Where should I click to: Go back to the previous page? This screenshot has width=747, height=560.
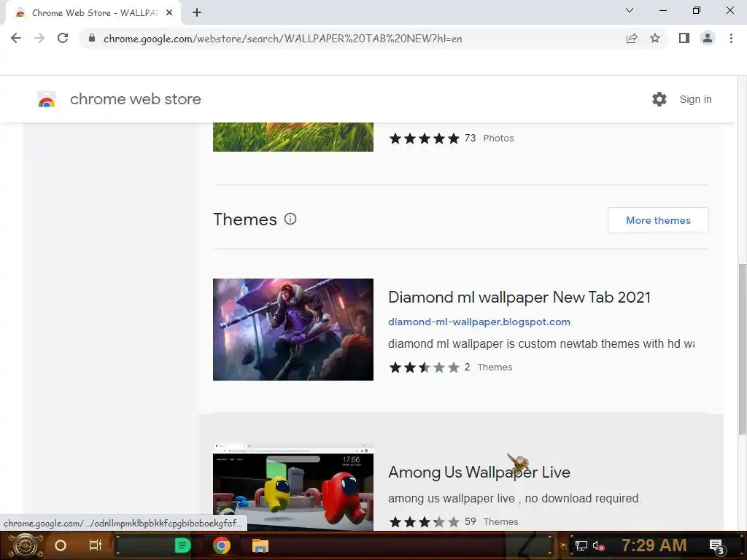click(x=16, y=38)
